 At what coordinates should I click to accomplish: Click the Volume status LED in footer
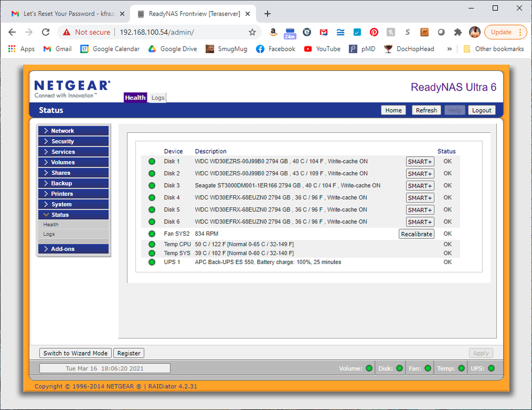369,368
